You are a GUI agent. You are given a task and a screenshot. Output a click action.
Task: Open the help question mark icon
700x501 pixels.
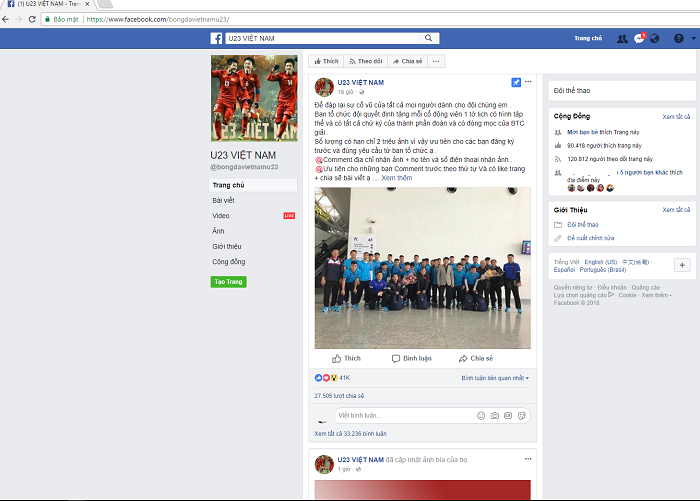click(679, 38)
